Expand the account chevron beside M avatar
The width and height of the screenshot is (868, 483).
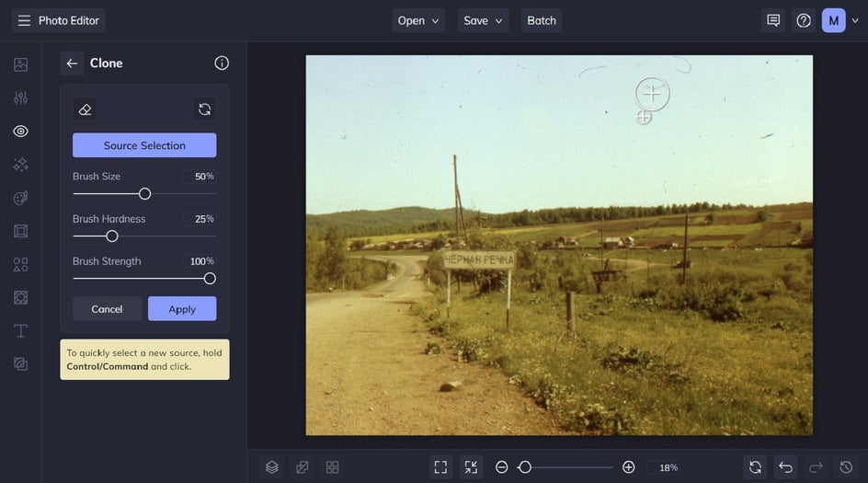pyautogui.click(x=855, y=20)
